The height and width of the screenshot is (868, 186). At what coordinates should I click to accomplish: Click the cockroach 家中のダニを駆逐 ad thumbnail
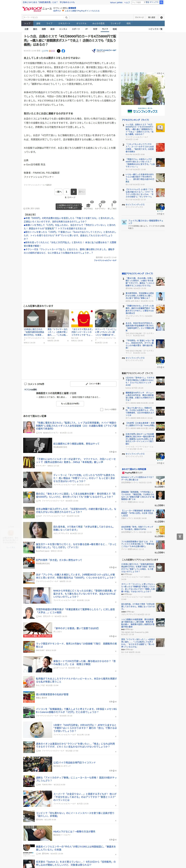pyautogui.click(x=38, y=630)
